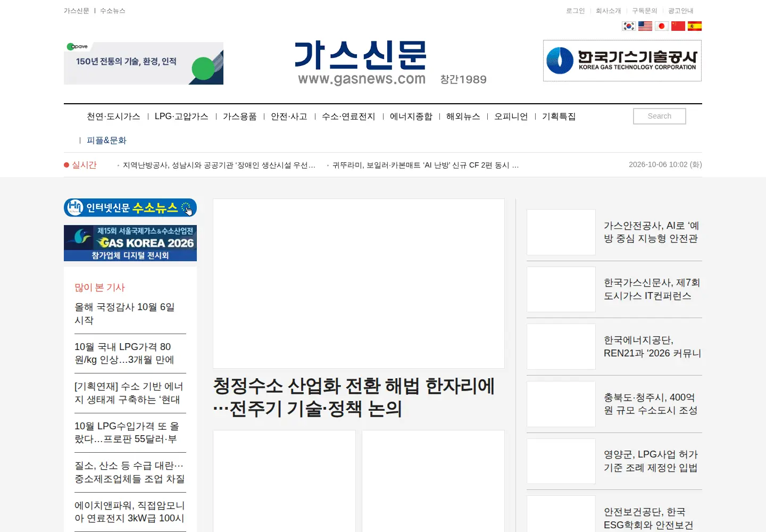Open side article 충북도·청주시, 400억원 수소도시
This screenshot has height=532, width=766.
[x=651, y=404]
